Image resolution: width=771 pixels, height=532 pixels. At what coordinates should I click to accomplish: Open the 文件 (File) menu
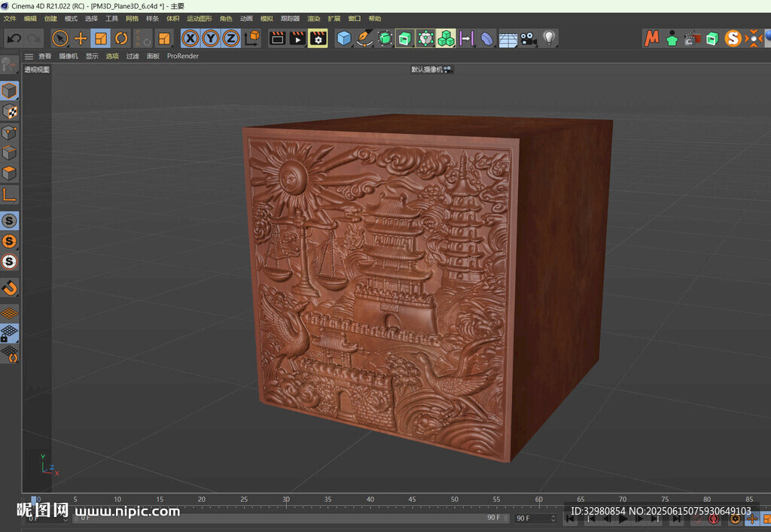pyautogui.click(x=10, y=19)
